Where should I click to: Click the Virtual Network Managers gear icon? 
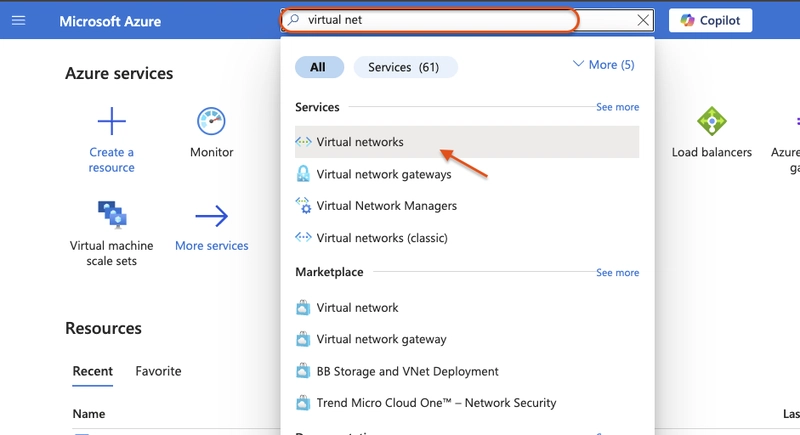pos(303,206)
